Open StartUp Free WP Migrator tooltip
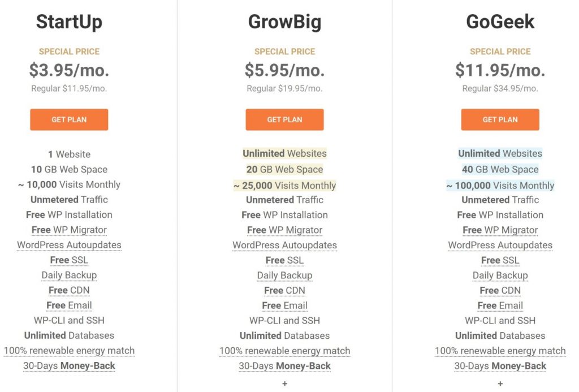579x392 pixels. click(69, 230)
